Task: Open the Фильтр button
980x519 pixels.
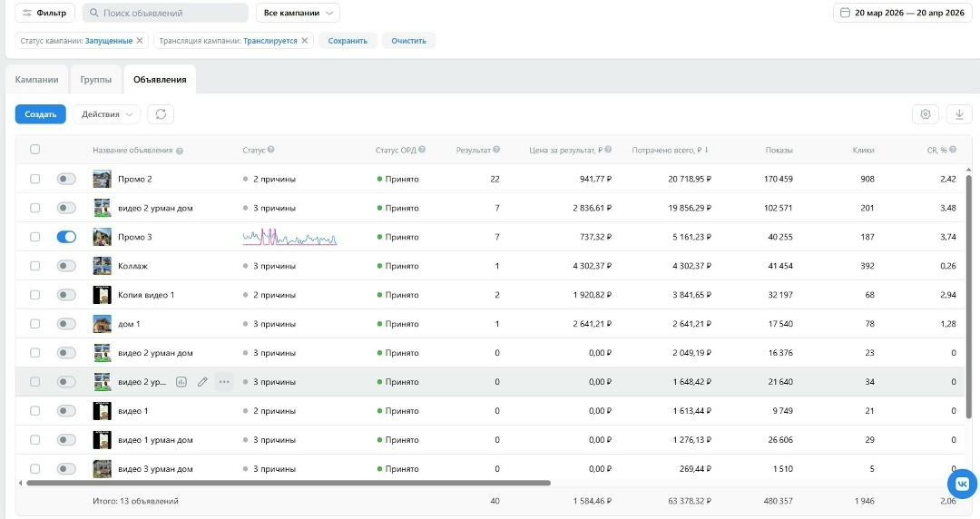Action: click(45, 13)
